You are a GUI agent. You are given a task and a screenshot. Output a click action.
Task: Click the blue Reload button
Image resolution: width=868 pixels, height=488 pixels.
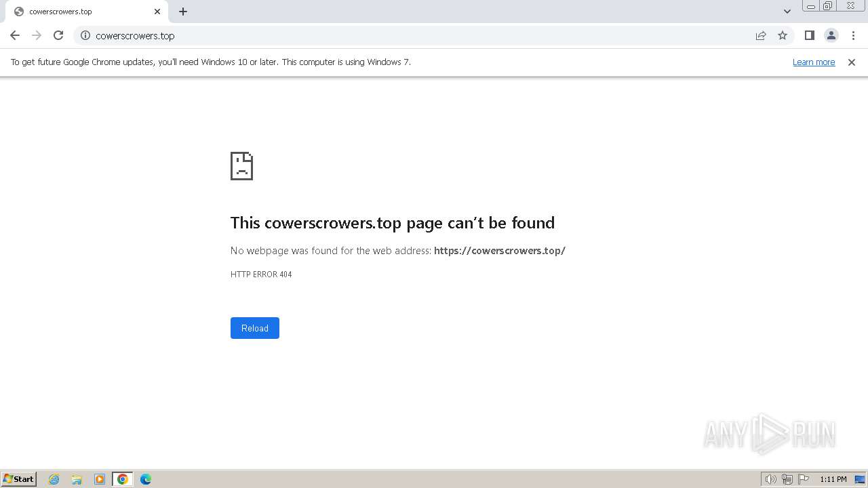[255, 328]
